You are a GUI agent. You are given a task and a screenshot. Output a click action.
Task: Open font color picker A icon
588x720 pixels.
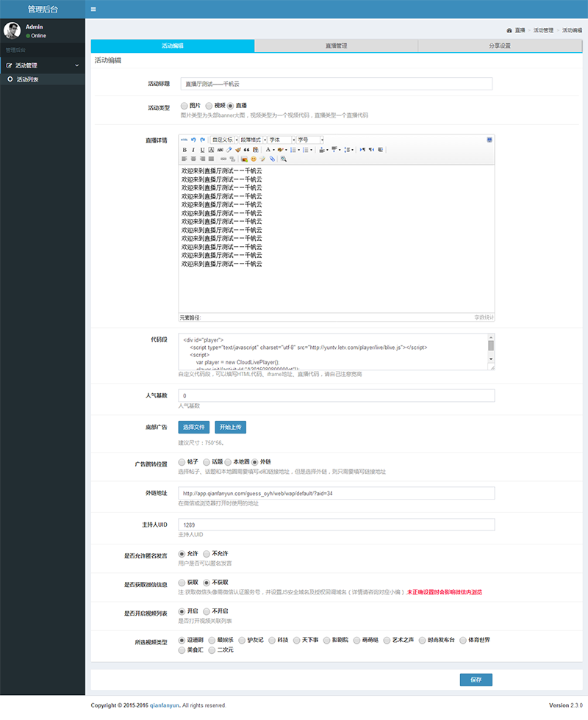pyautogui.click(x=268, y=150)
